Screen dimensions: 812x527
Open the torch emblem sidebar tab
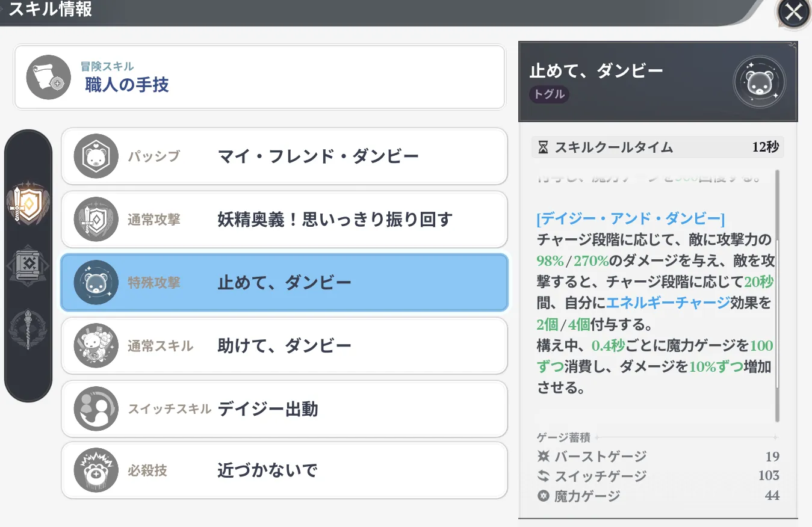pos(28,329)
